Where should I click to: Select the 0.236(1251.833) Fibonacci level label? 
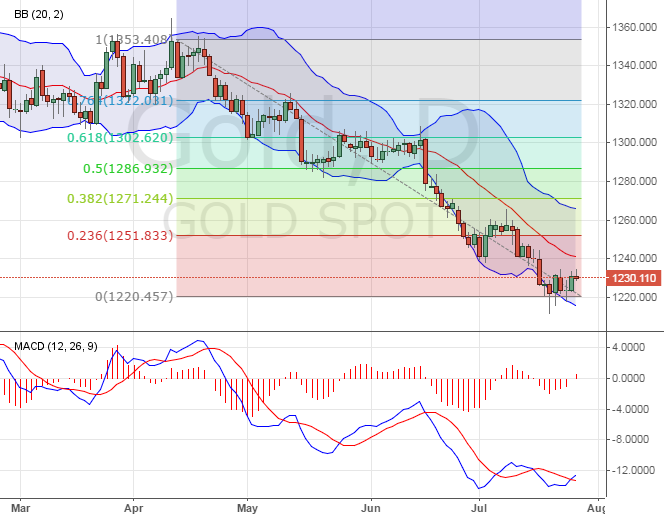120,235
